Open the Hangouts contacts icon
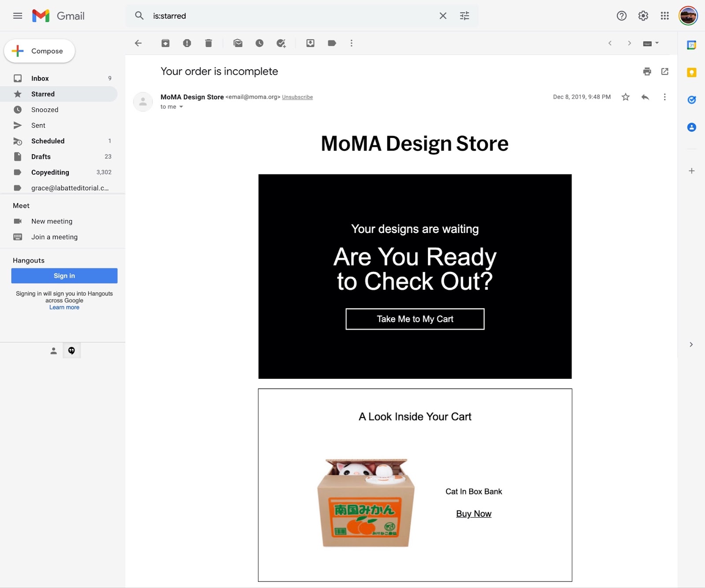The width and height of the screenshot is (705, 588). click(x=53, y=351)
